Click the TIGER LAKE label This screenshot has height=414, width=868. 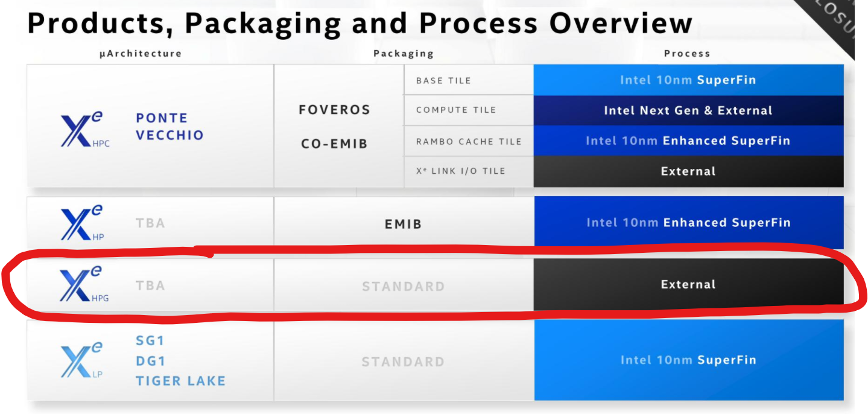(x=180, y=381)
